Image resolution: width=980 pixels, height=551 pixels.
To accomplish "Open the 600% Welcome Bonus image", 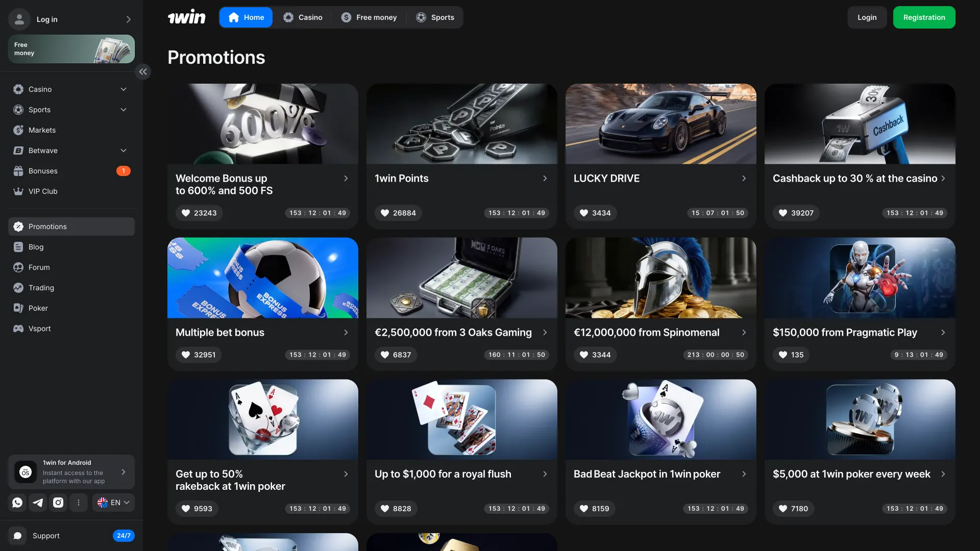I will tap(263, 124).
